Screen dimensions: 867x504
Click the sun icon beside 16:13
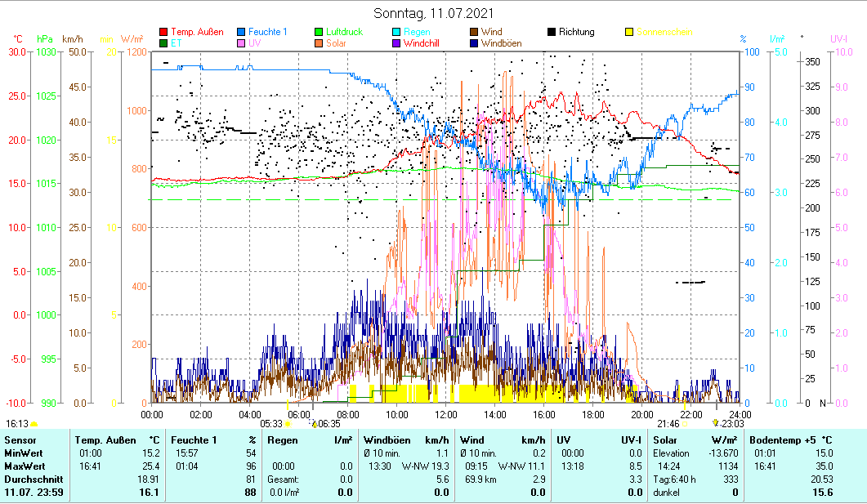coord(34,424)
